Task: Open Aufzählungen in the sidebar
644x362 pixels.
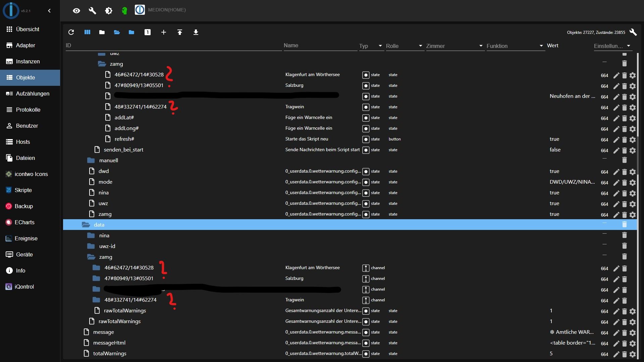Action: click(30, 94)
